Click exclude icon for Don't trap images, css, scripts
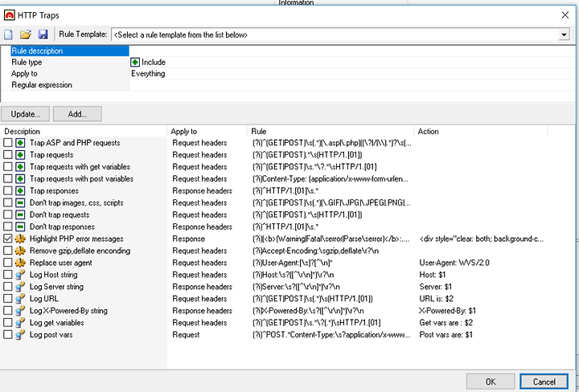Image resolution: width=579 pixels, height=392 pixels. pyautogui.click(x=20, y=202)
